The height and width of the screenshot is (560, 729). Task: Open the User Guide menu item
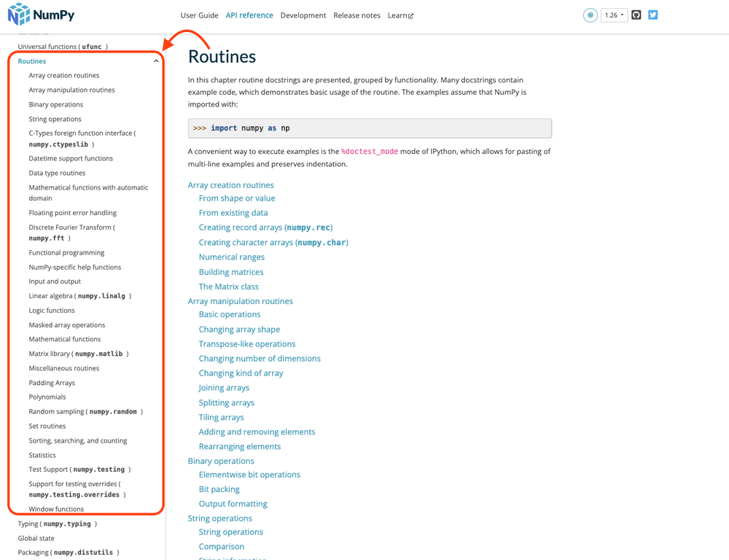[199, 15]
